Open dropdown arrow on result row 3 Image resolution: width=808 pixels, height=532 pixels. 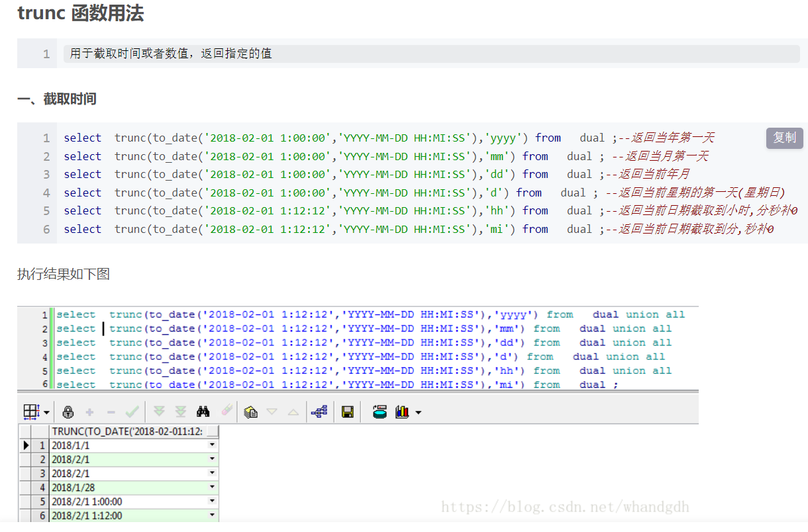(x=213, y=474)
